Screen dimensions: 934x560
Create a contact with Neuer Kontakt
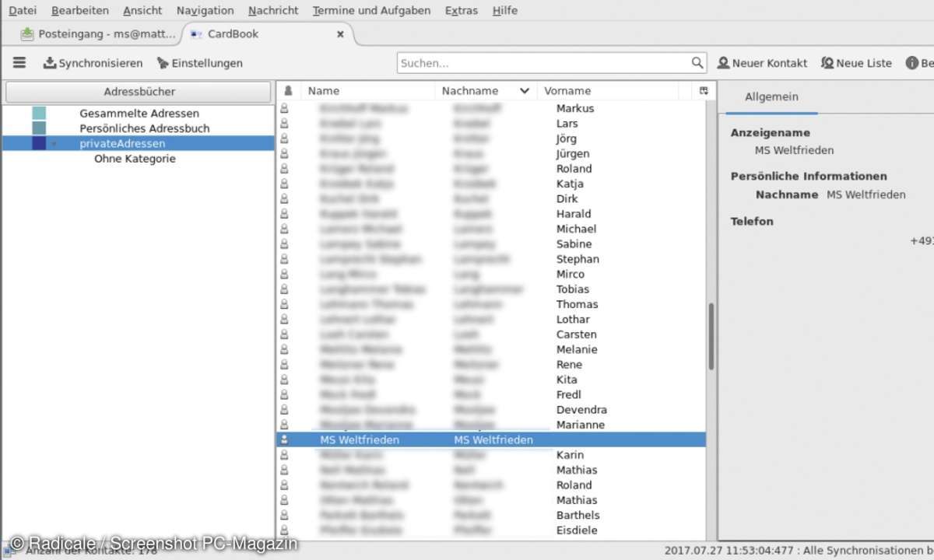click(762, 63)
